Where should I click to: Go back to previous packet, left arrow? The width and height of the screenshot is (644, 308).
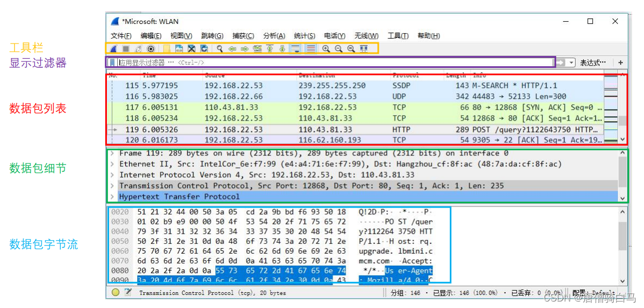coord(232,48)
